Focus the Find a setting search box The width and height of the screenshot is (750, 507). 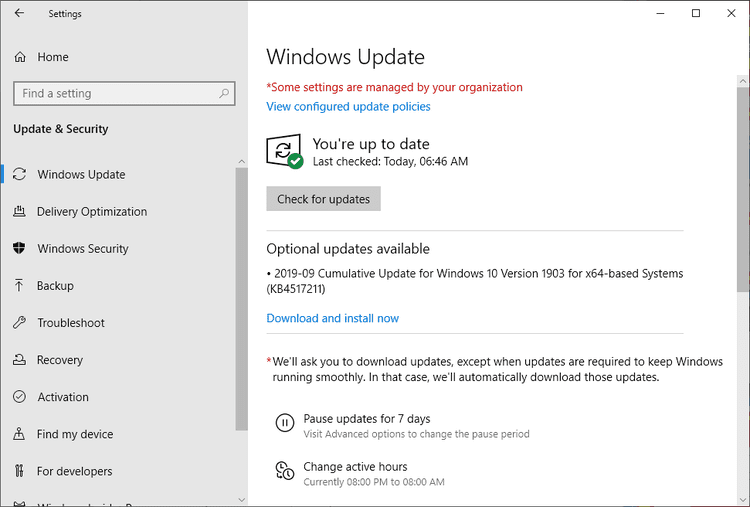click(124, 93)
